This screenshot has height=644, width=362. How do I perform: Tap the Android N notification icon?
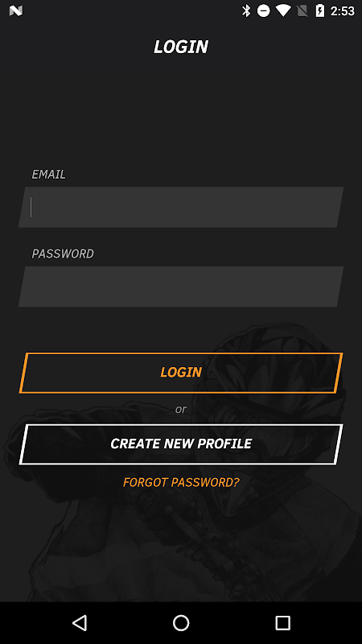(15, 10)
